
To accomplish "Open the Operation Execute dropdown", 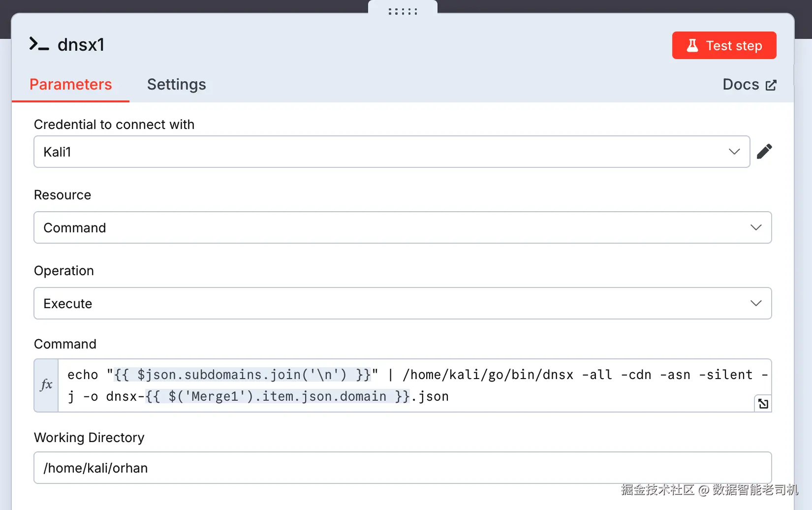I will (x=394, y=303).
